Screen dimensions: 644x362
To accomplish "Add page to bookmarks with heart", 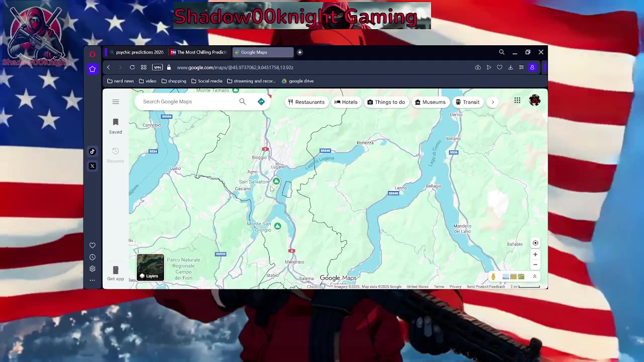I will [500, 67].
